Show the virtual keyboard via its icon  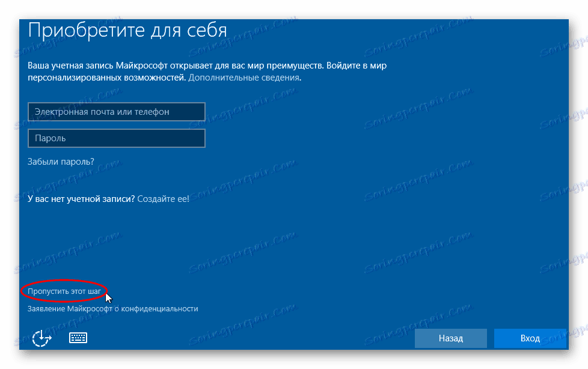[78, 338]
